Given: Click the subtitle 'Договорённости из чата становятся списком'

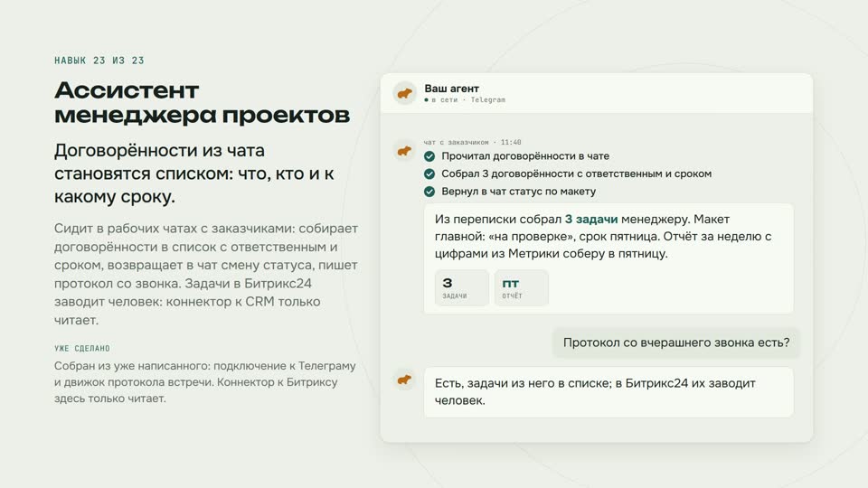Looking at the screenshot, I should (194, 174).
